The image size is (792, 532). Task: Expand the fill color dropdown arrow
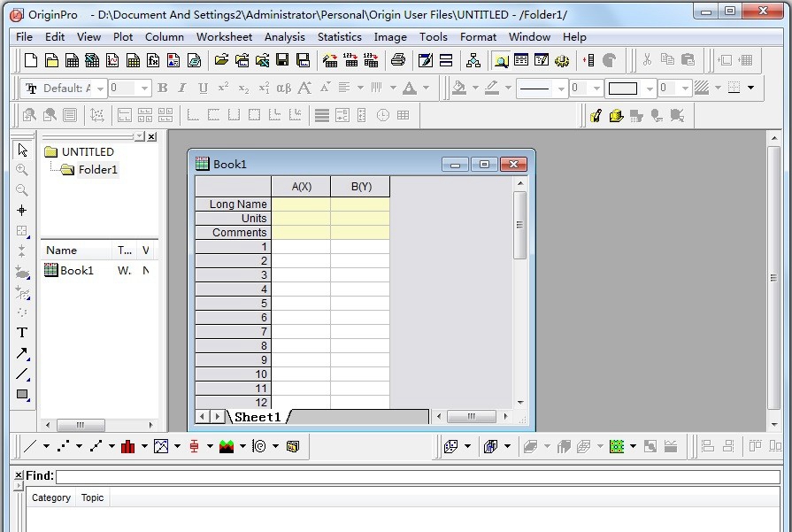(475, 88)
